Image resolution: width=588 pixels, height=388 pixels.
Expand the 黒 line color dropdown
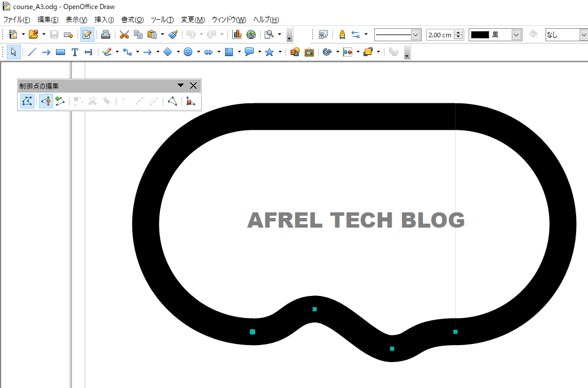click(x=516, y=34)
